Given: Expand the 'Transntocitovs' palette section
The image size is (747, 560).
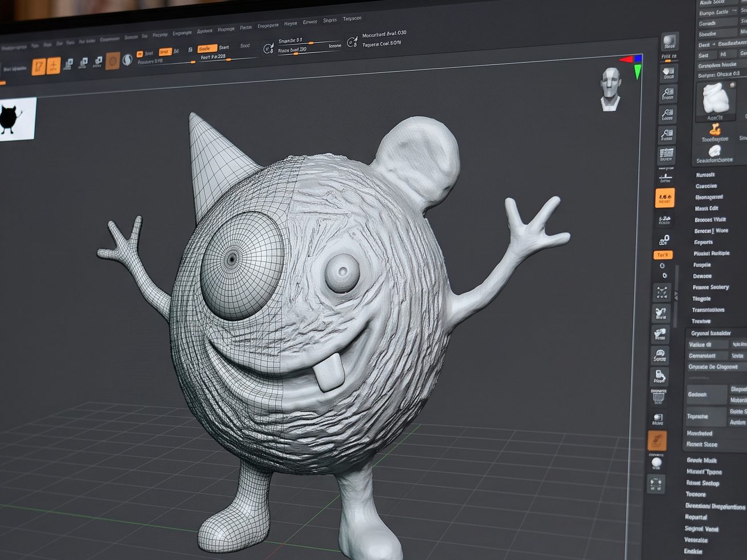Looking at the screenshot, I should pos(708,310).
